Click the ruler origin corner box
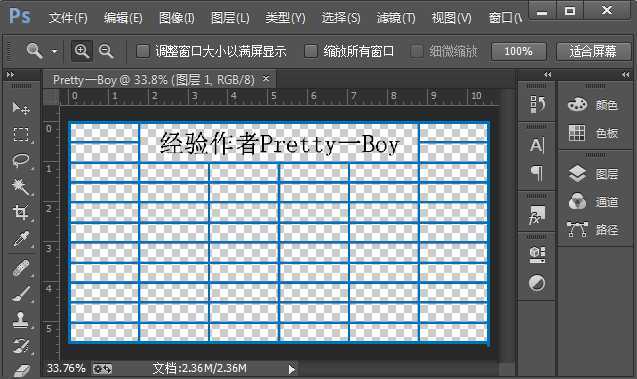637x379 pixels. [51, 97]
